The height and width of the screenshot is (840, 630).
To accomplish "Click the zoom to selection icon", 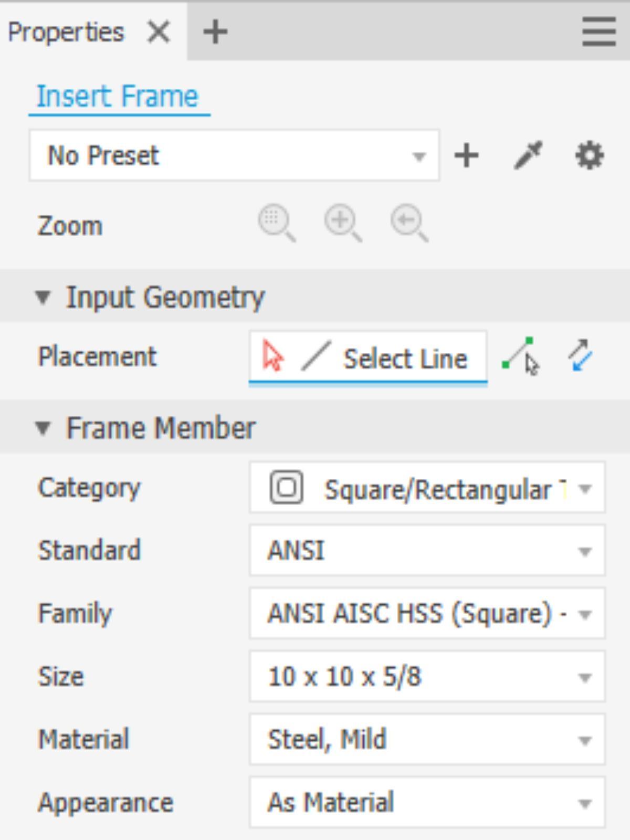I will [x=276, y=224].
